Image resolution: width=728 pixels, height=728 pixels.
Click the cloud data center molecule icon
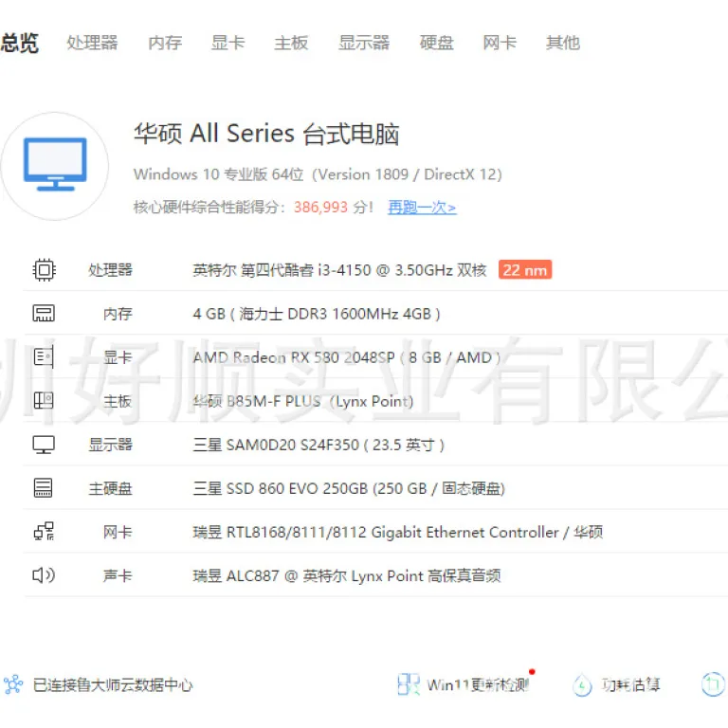coord(13,684)
